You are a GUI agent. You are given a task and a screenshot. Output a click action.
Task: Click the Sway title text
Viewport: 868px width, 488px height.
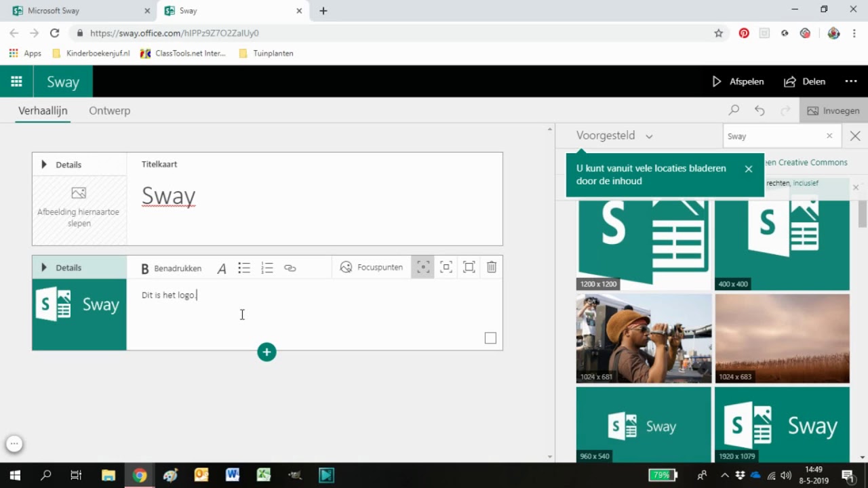point(169,196)
